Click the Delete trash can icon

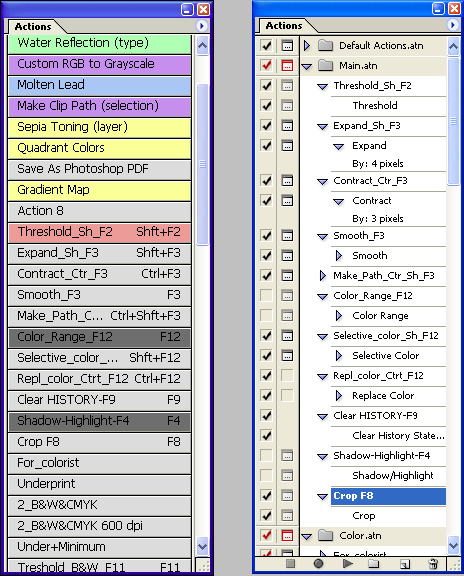point(433,564)
